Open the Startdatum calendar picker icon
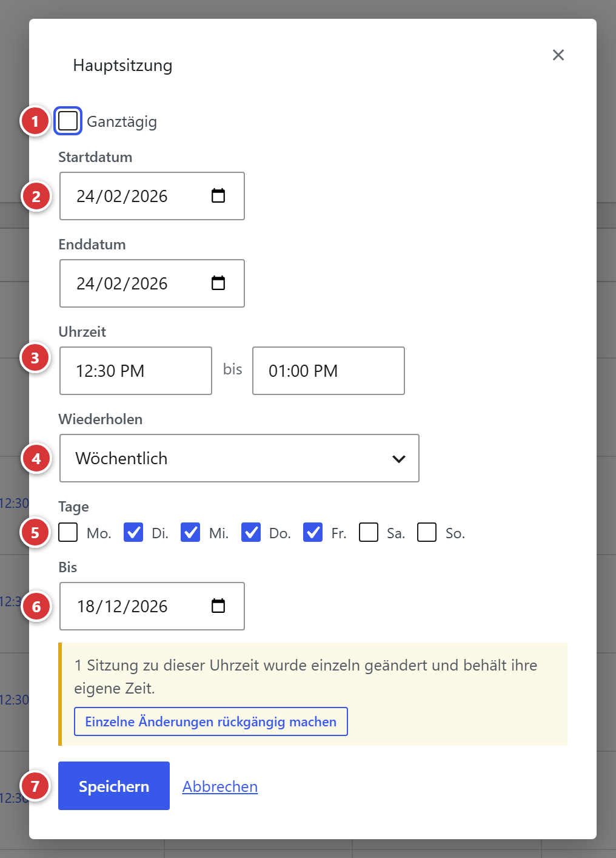 point(218,195)
